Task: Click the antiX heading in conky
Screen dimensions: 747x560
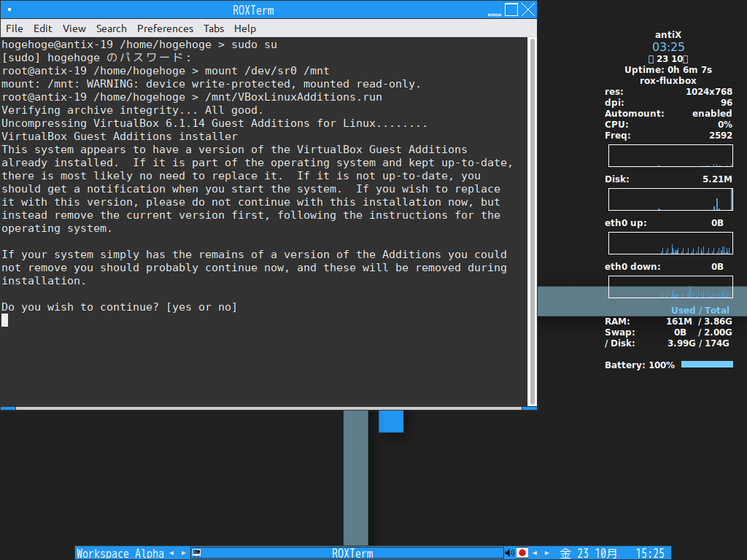Action: [x=668, y=35]
